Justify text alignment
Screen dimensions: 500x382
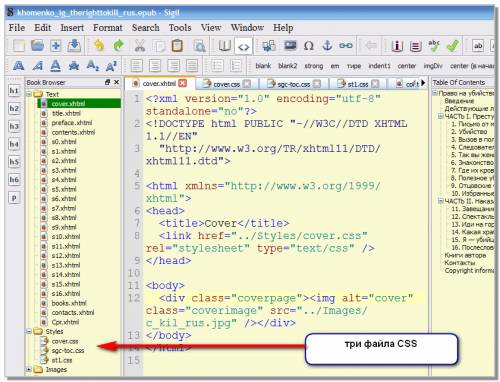click(x=192, y=66)
